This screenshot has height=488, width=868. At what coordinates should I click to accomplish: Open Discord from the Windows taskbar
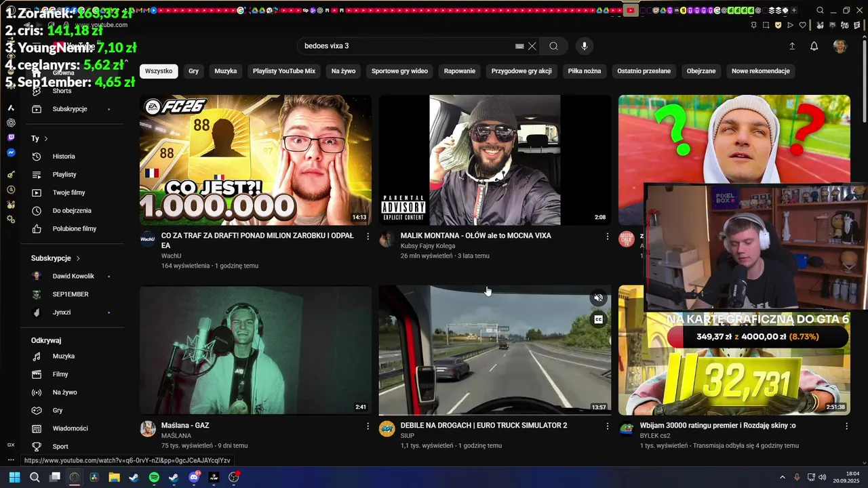coord(194,477)
